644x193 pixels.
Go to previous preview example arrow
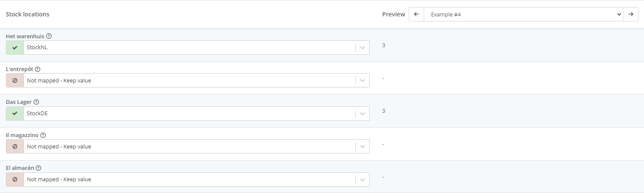416,14
